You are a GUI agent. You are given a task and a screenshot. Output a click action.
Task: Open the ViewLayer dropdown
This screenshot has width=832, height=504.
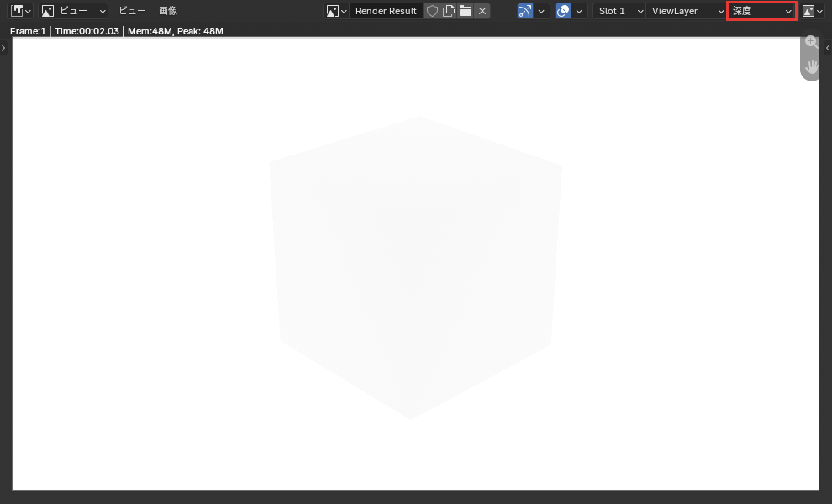coord(686,11)
